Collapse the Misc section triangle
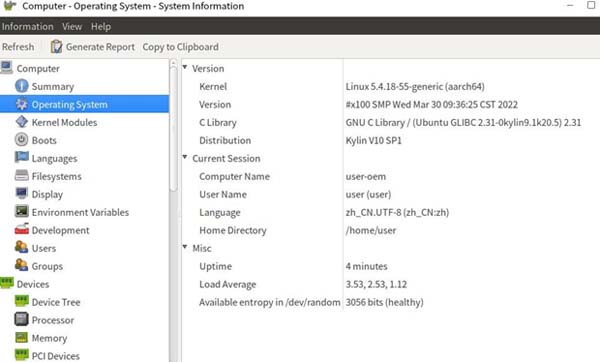 pos(185,247)
